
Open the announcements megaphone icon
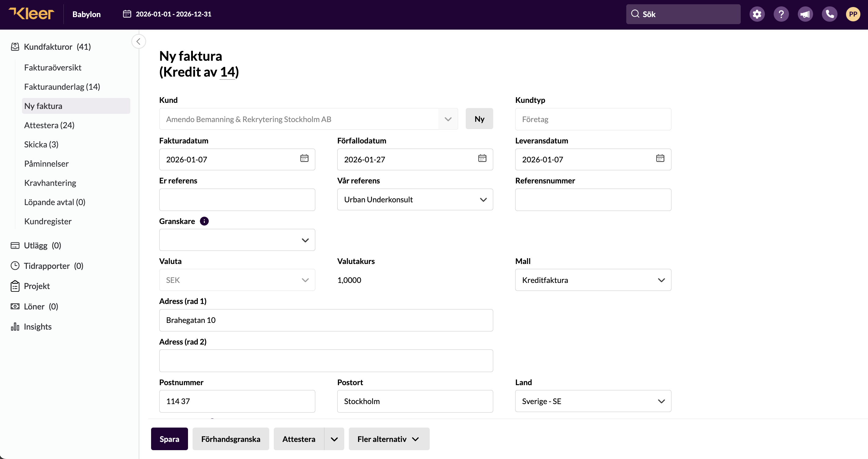(805, 14)
